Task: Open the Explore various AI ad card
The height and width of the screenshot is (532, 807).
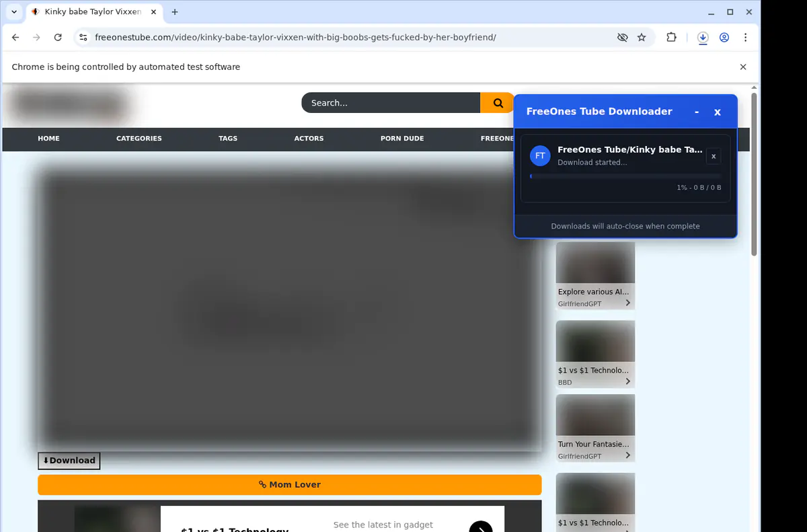Action: (x=595, y=276)
